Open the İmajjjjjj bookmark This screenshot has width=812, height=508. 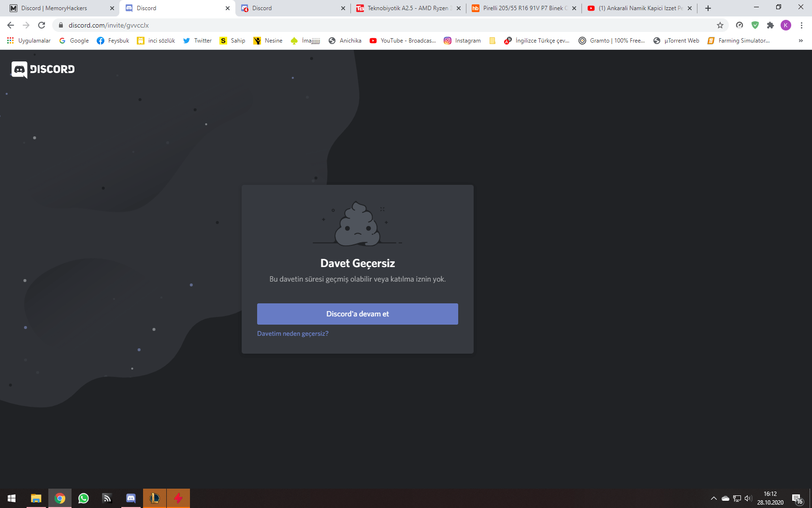tap(305, 41)
